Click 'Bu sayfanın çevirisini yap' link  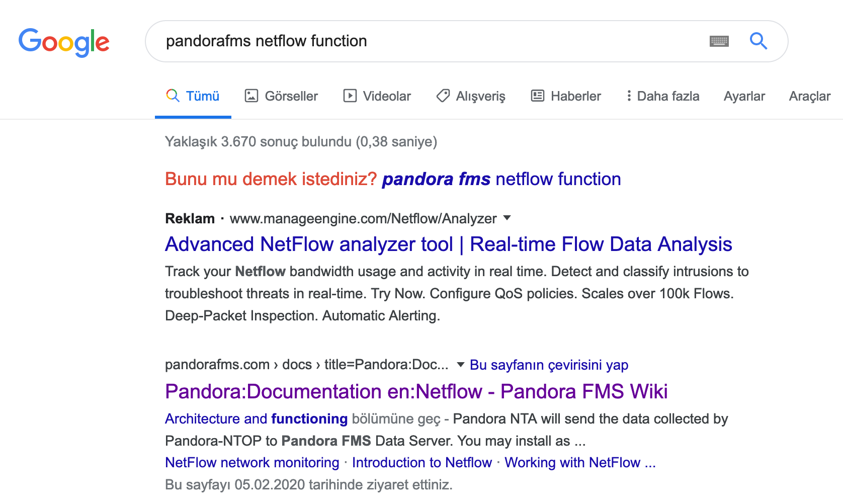point(549,365)
